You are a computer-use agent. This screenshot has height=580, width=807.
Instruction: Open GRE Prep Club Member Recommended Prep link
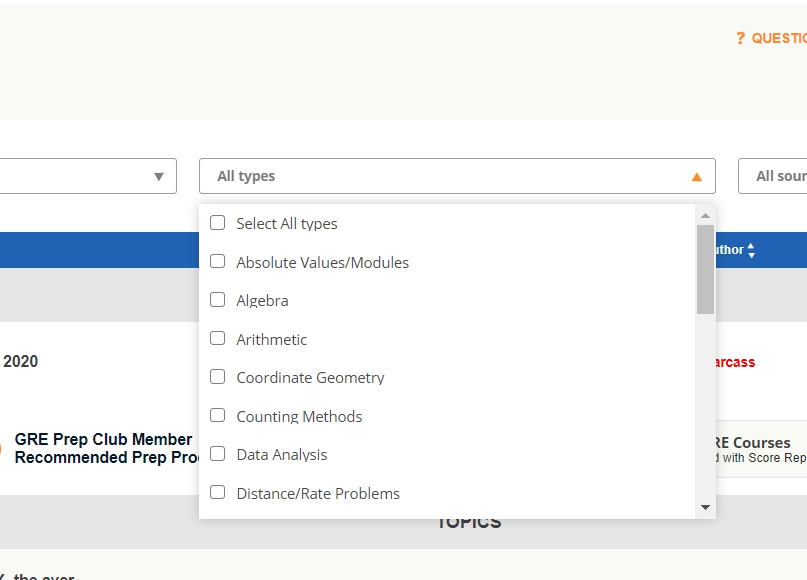pyautogui.click(x=104, y=448)
